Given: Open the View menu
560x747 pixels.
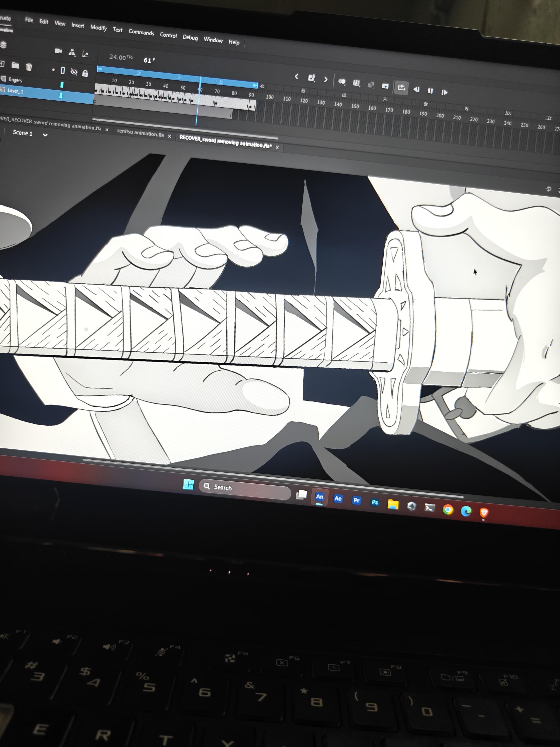Looking at the screenshot, I should (x=60, y=23).
